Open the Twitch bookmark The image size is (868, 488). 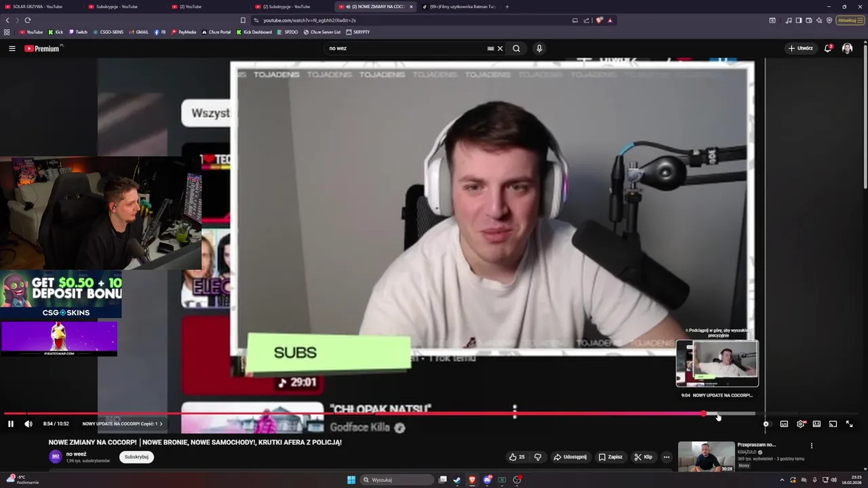point(78,32)
